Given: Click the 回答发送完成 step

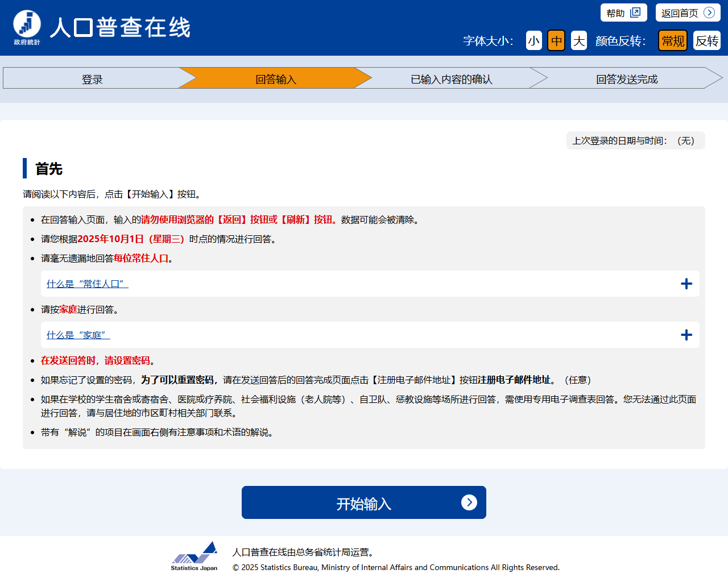Looking at the screenshot, I should [627, 79].
